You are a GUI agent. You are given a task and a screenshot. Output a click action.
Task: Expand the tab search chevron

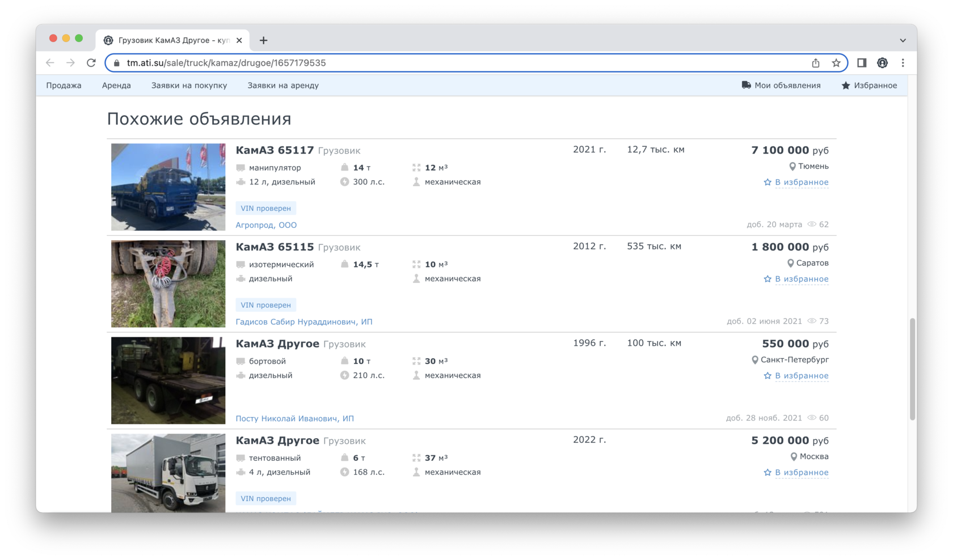click(903, 40)
